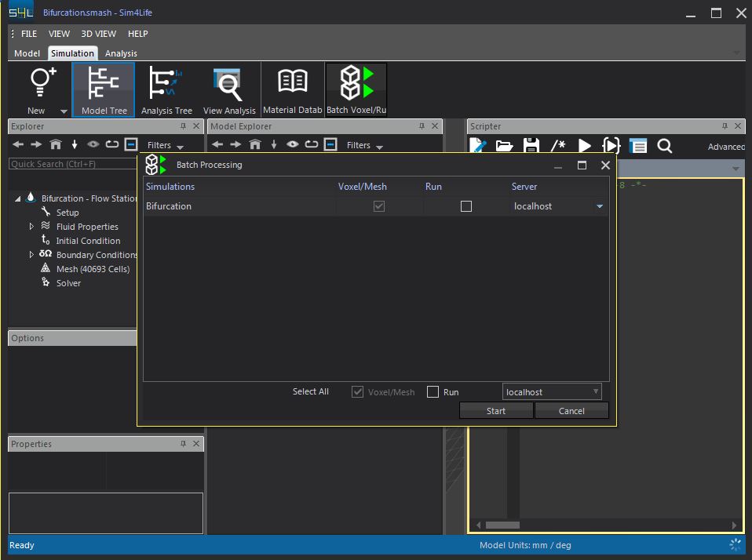Screen dimensions: 752x560
Task: Open the FILE menu
Action: [29, 34]
